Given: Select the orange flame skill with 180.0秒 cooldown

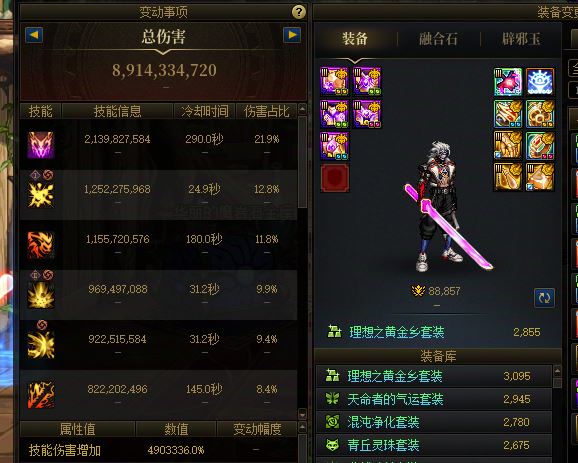Looking at the screenshot, I should tap(41, 245).
